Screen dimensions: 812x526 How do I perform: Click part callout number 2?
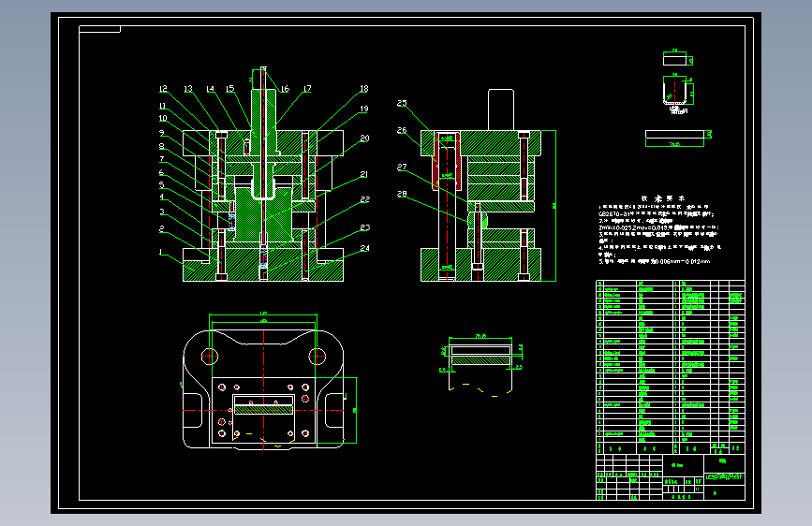(162, 228)
